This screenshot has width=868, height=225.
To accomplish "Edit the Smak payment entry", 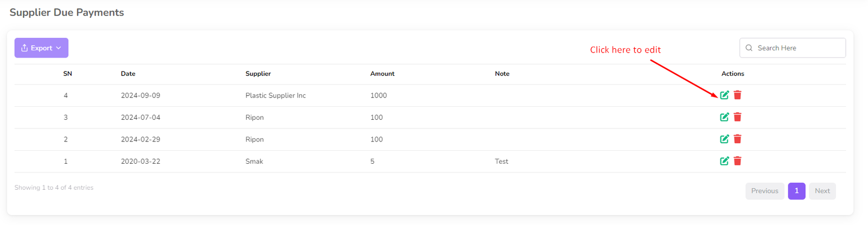I will tap(724, 161).
